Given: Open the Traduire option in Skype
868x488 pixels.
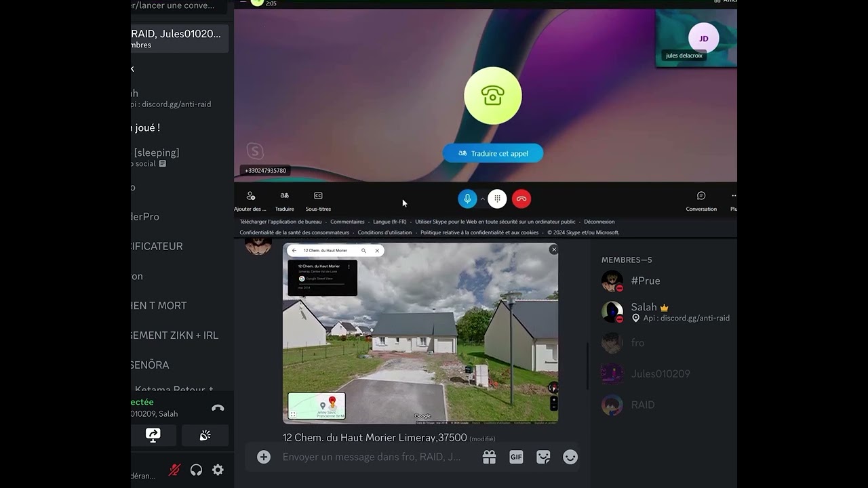Looking at the screenshot, I should coord(285,201).
